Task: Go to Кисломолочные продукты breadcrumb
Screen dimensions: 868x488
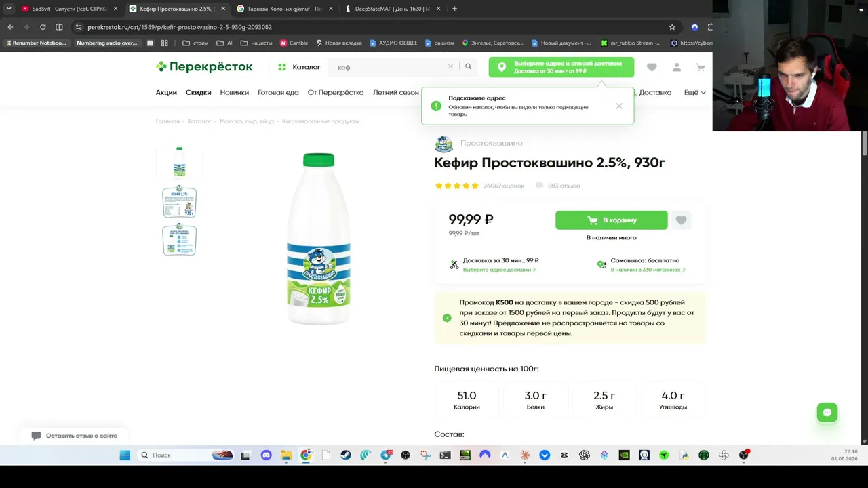Action: click(321, 121)
